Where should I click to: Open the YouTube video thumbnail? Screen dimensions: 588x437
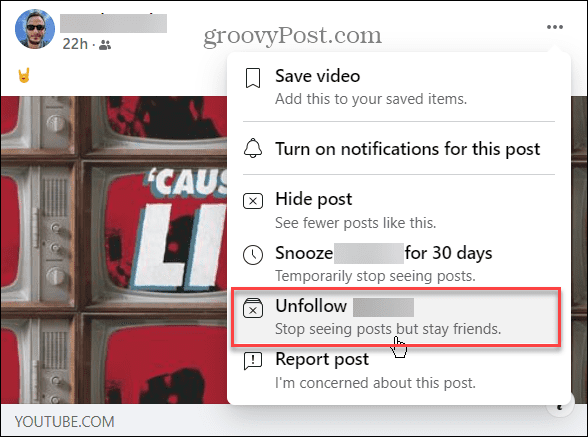click(x=114, y=250)
